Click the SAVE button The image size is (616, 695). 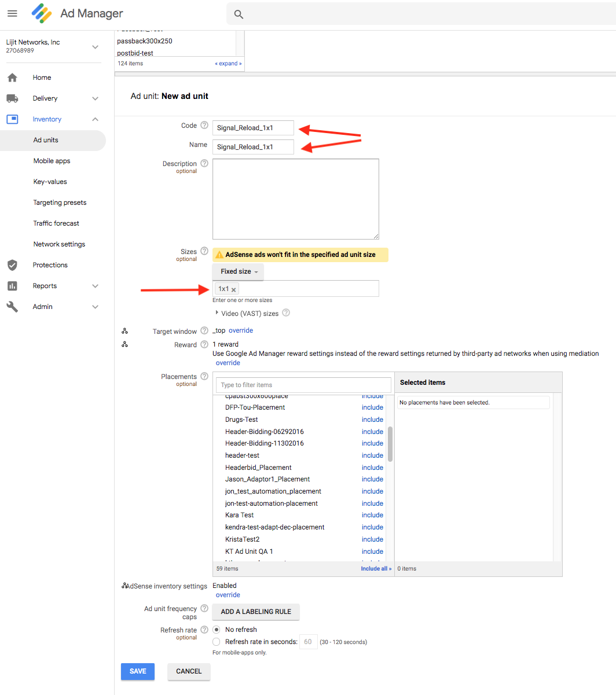tap(137, 671)
